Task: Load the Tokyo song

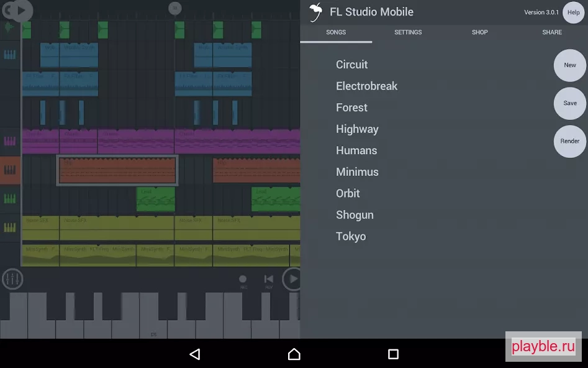Action: pyautogui.click(x=351, y=237)
